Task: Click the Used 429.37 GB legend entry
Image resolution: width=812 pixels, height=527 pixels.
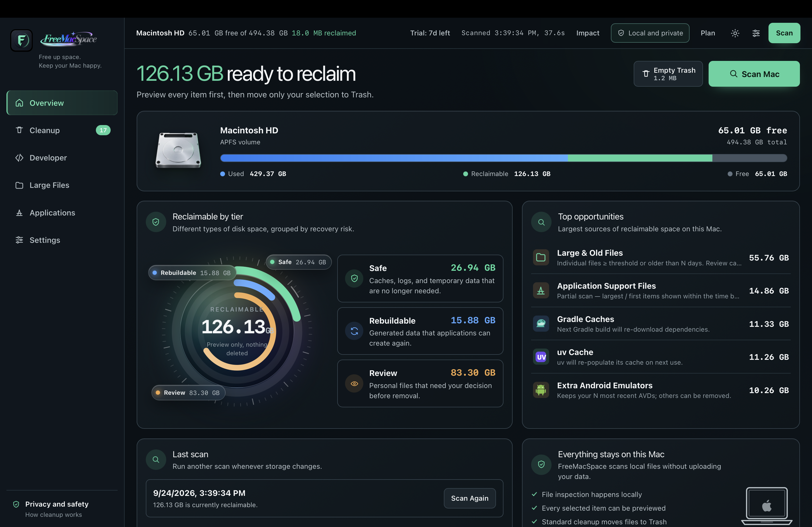Action: (253, 174)
